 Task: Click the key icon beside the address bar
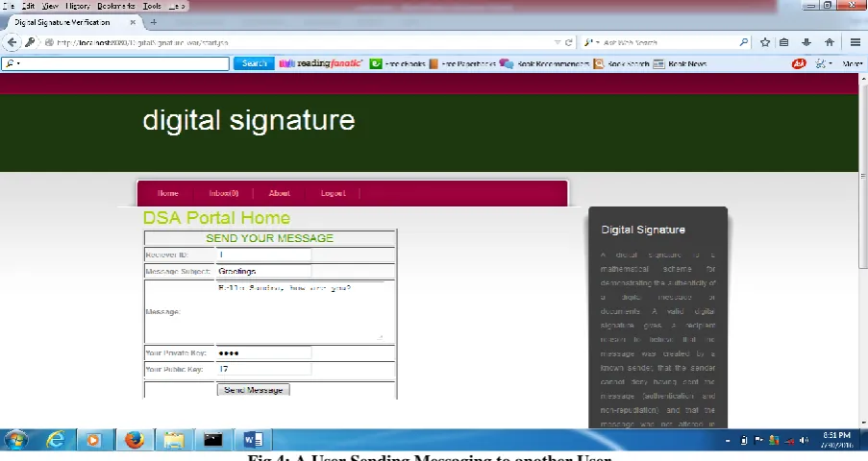tap(30, 42)
